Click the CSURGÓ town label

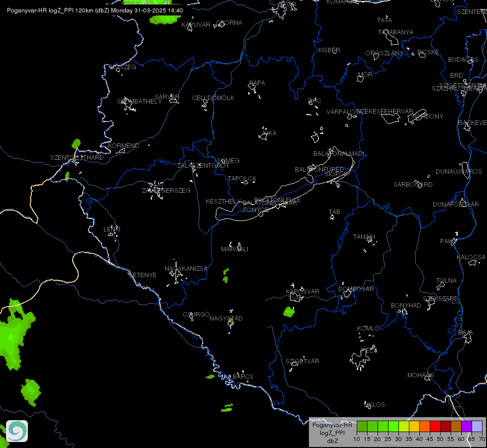pyautogui.click(x=196, y=314)
